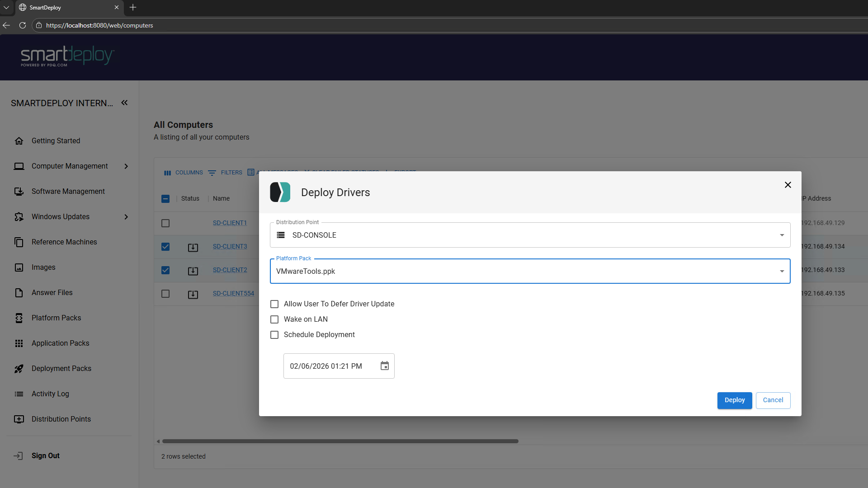The height and width of the screenshot is (488, 868).
Task: Open Activity Log from sidebar
Action: 50,394
